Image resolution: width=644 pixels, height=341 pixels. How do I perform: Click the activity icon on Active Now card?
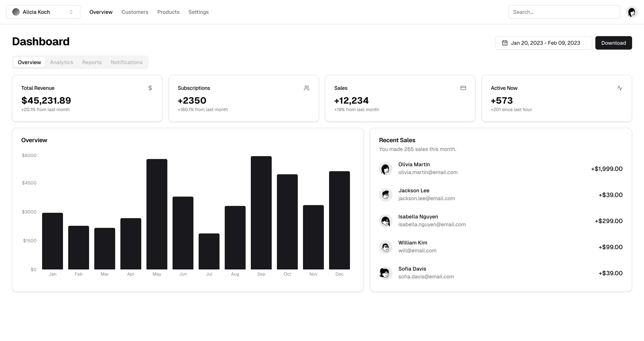(620, 88)
